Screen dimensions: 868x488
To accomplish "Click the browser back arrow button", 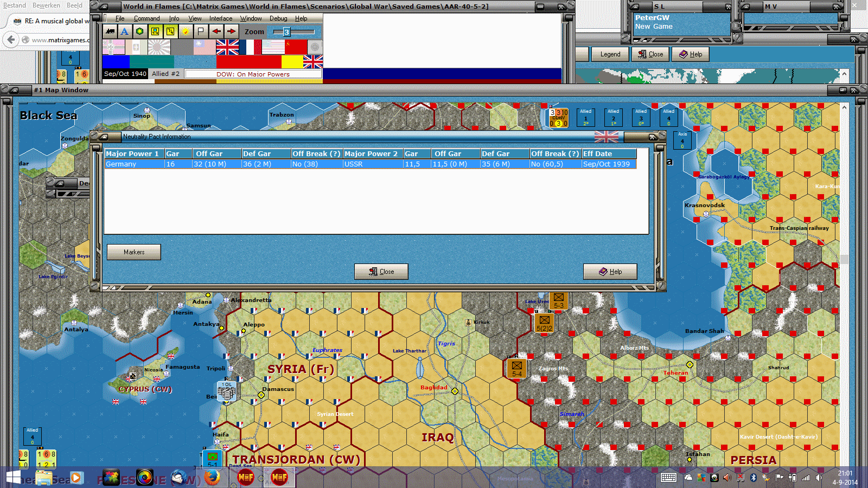I will click(x=11, y=40).
